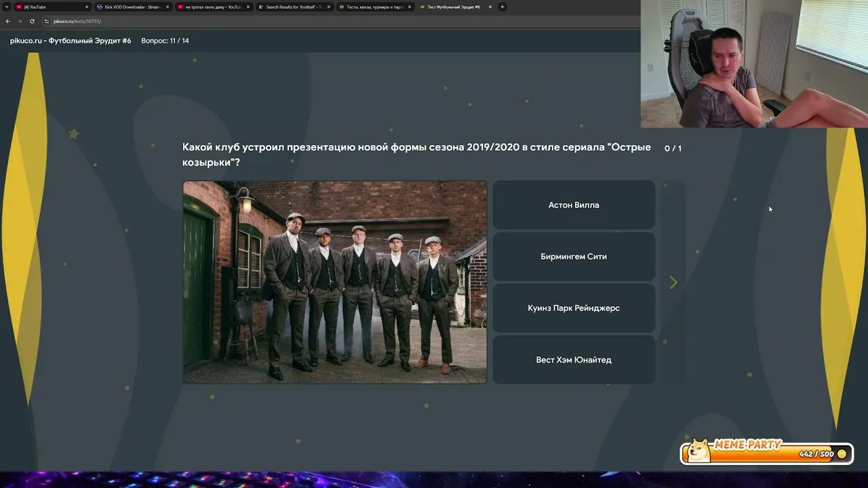Reload the current page
868x488 pixels.
32,21
